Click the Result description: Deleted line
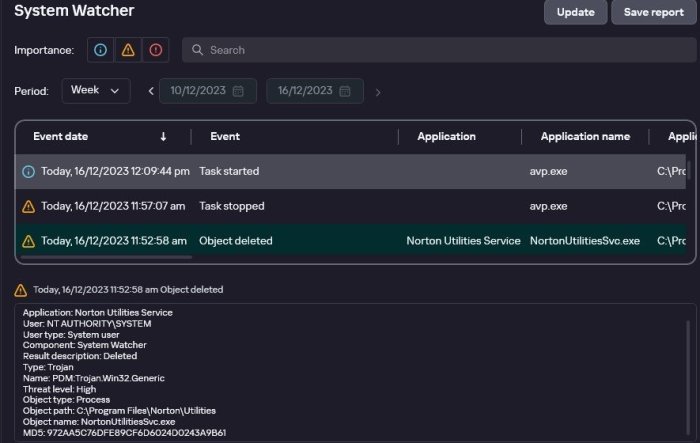 [80, 356]
